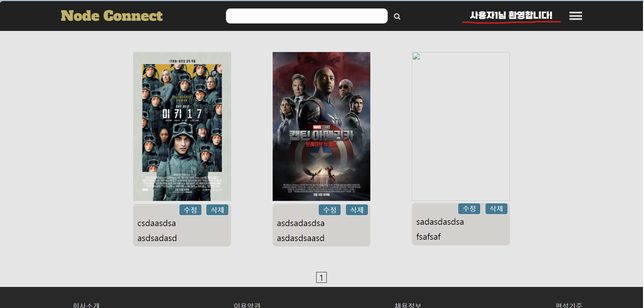Screen dimensions: 644x308
Task: Click 수정 on the asdsadasdsa card
Action: [x=329, y=210]
